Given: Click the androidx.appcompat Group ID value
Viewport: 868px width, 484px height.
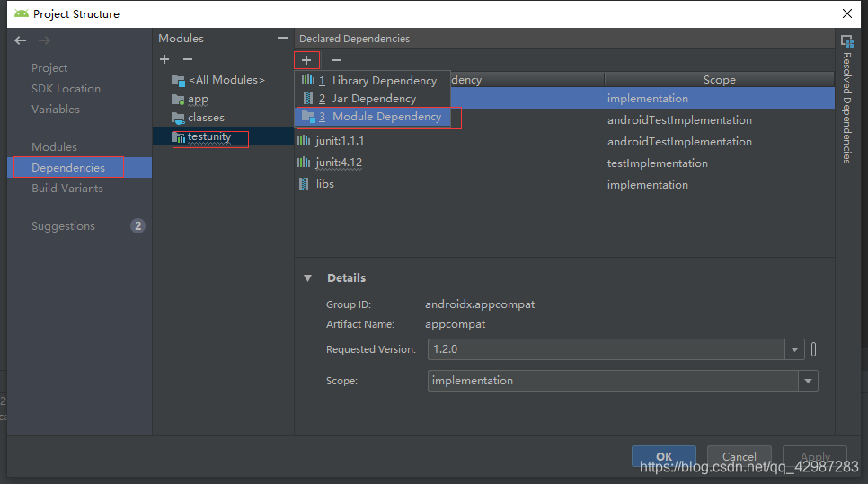Looking at the screenshot, I should (x=480, y=304).
